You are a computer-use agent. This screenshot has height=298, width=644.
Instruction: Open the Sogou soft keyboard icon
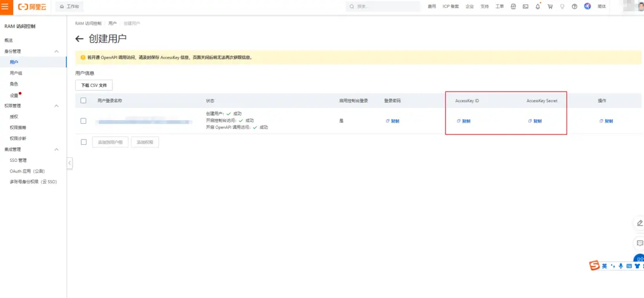point(629,266)
